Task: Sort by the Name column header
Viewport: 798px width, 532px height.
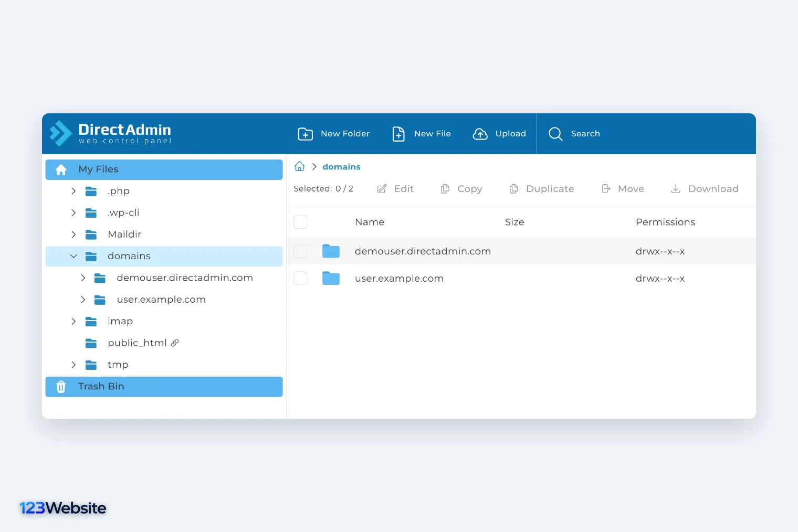Action: [370, 222]
